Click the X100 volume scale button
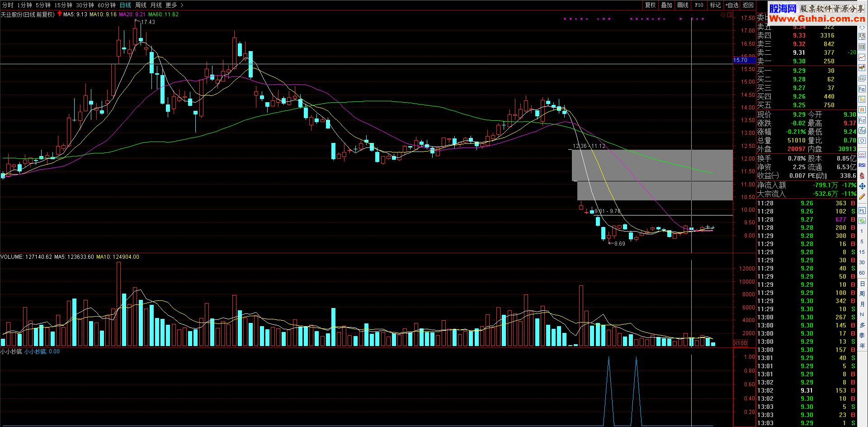Viewport: 868px width, 427px height. (x=741, y=343)
